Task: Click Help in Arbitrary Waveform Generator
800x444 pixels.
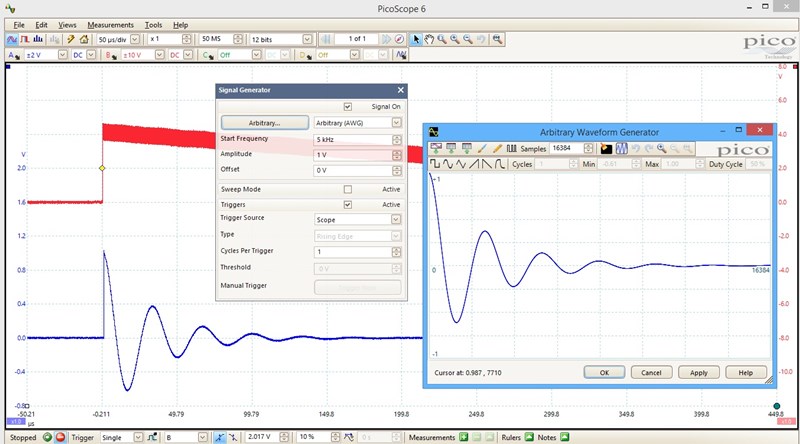Action: [x=745, y=373]
